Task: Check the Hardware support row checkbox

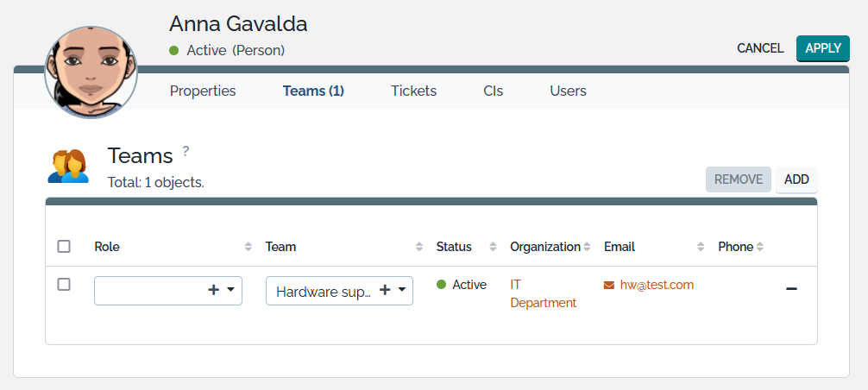Action: tap(64, 285)
